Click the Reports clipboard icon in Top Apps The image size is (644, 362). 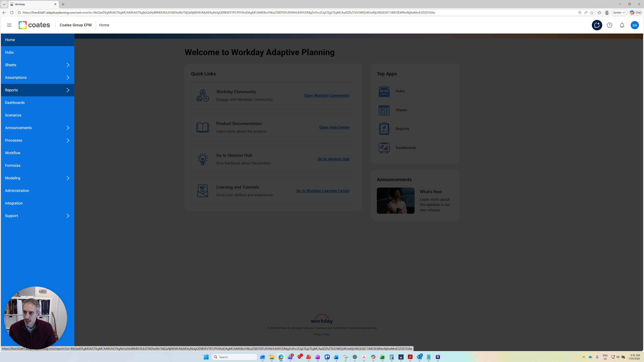pyautogui.click(x=384, y=129)
